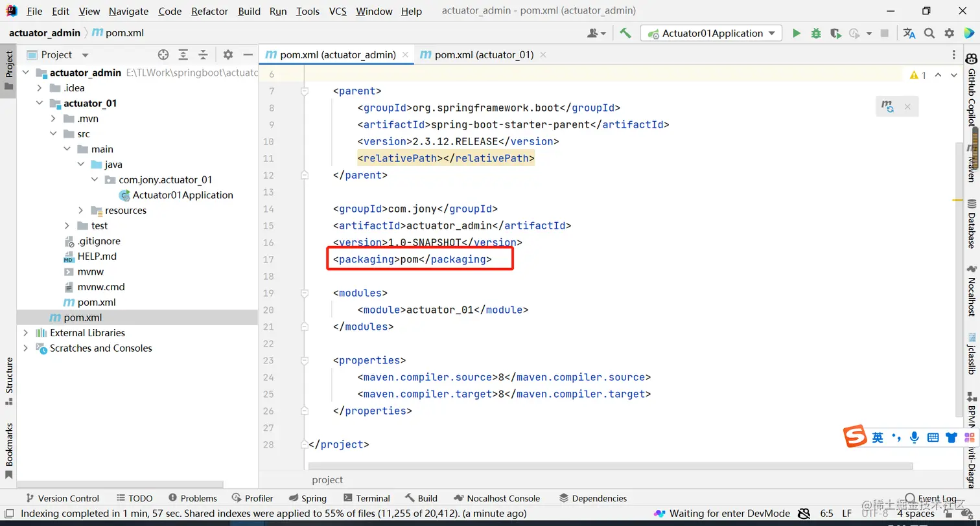Viewport: 980px width, 526px height.
Task: Click the Sogou input method S logo
Action: coord(855,437)
